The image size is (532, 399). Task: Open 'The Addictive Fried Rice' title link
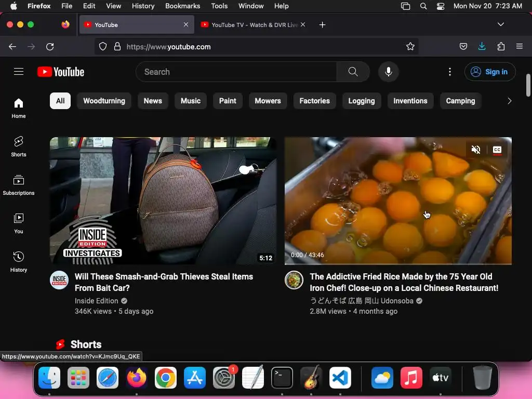click(404, 282)
